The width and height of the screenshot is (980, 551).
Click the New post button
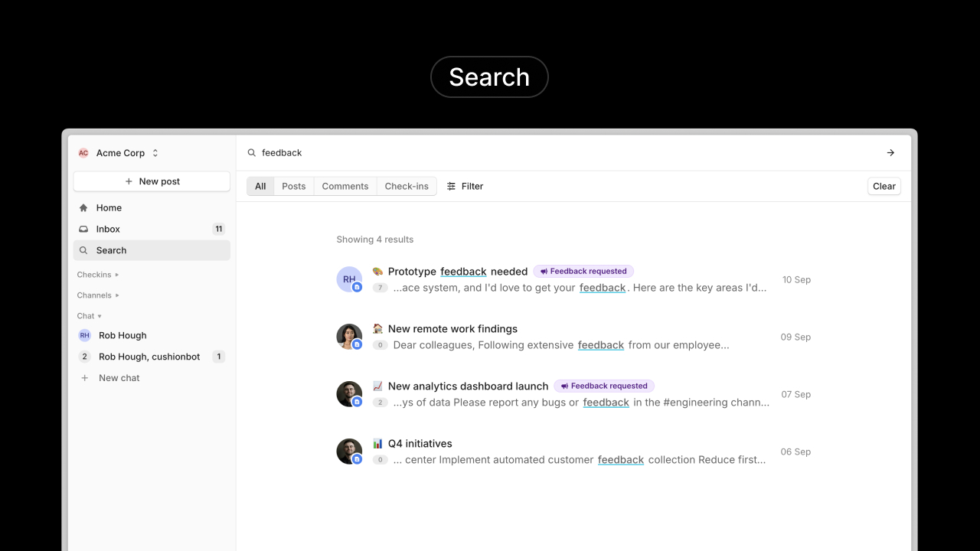(x=152, y=181)
